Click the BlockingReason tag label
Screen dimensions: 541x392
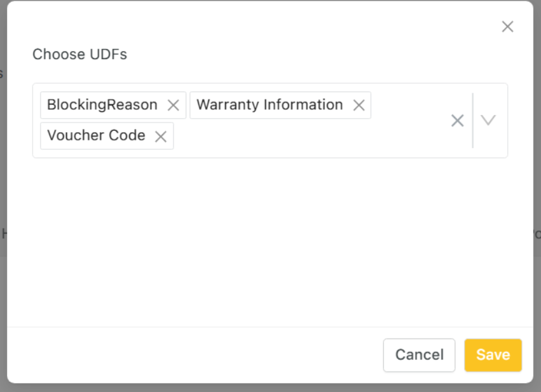pyautogui.click(x=102, y=105)
